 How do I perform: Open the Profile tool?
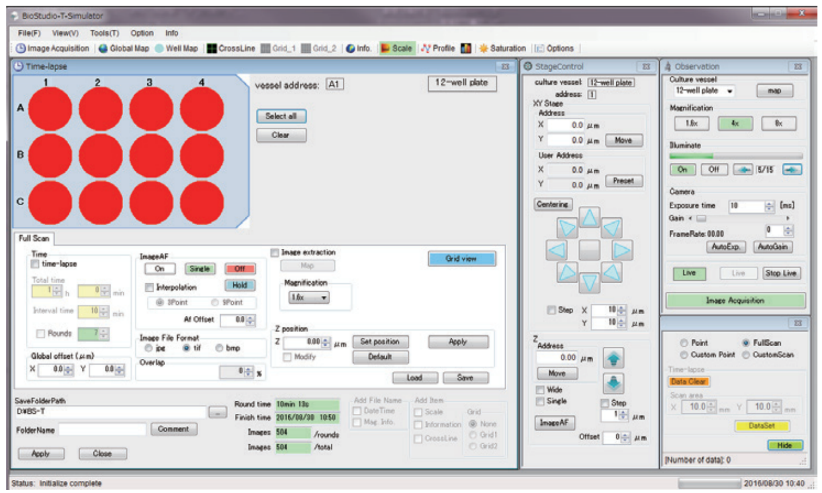(438, 48)
